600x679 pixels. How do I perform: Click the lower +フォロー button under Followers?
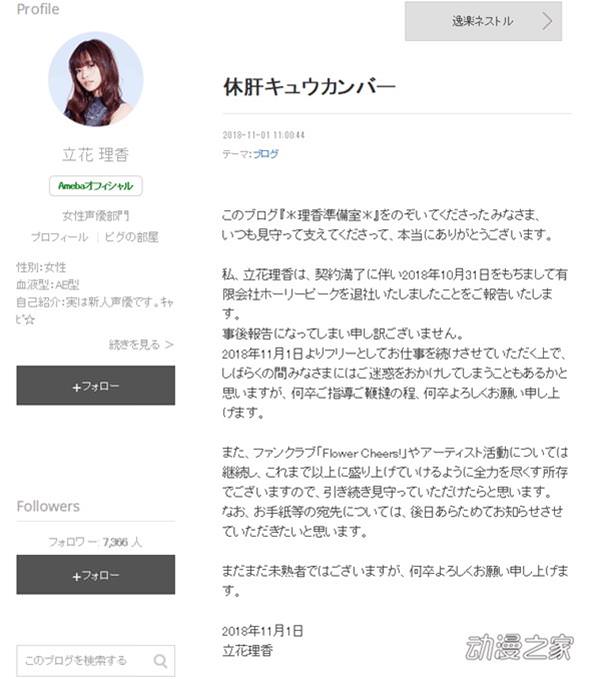tap(96, 575)
